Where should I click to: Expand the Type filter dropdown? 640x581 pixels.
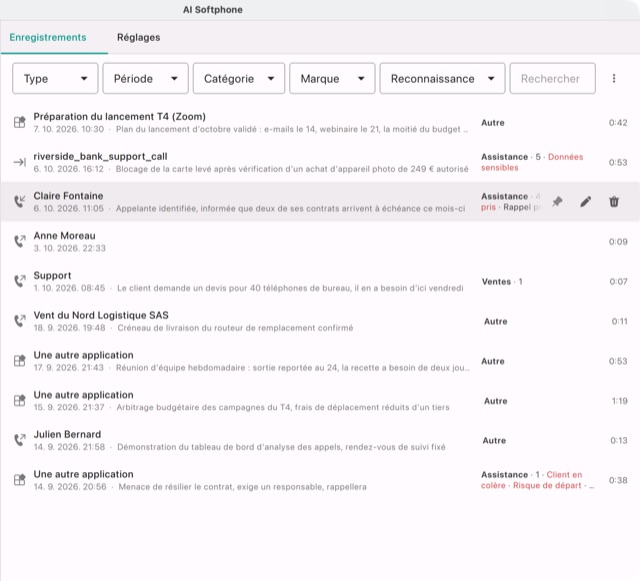(55, 78)
